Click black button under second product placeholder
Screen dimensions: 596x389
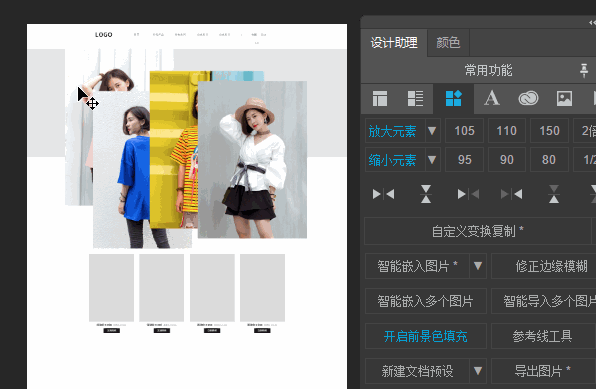tap(162, 330)
